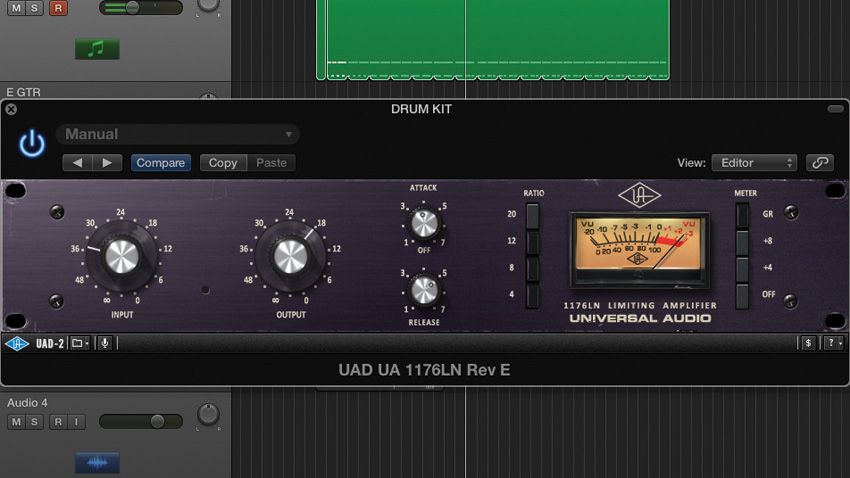850x478 pixels.
Task: Click the OUTPUT knob
Action: point(291,256)
